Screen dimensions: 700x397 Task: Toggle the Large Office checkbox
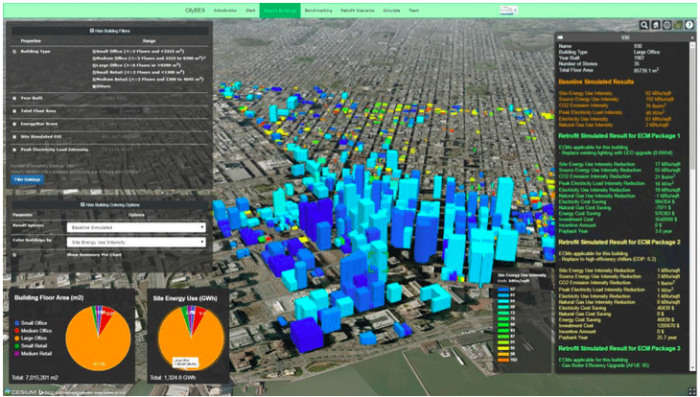(94, 65)
